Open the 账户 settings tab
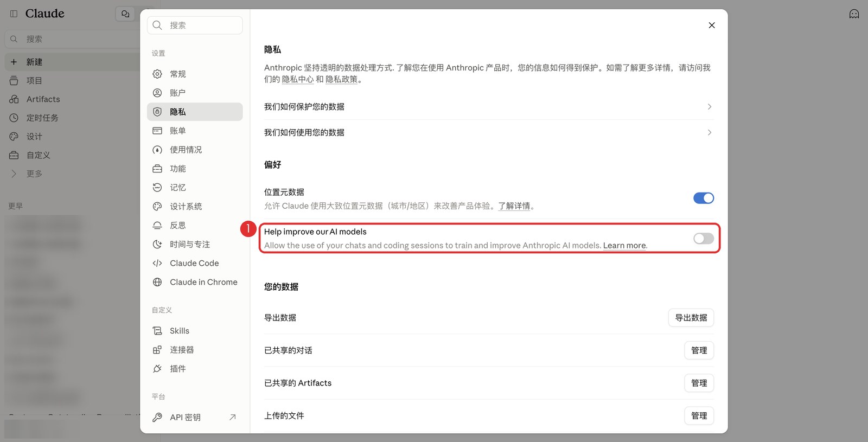Viewport: 868px width, 442px height. pos(195,93)
